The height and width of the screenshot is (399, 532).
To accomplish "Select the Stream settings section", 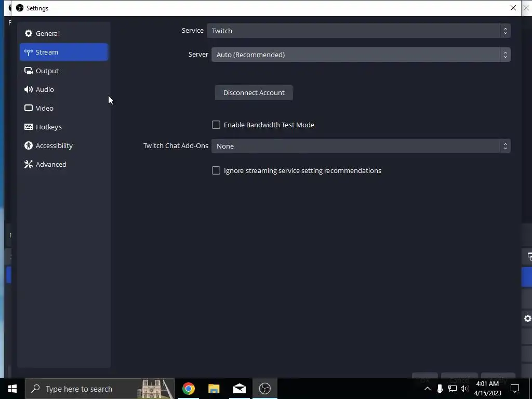I will click(64, 52).
